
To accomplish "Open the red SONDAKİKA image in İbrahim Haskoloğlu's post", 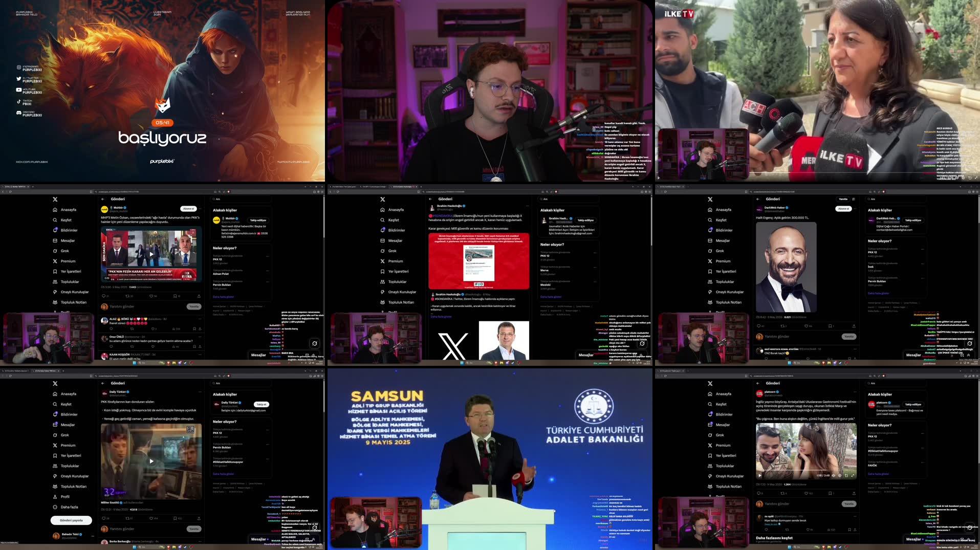I will tap(478, 261).
